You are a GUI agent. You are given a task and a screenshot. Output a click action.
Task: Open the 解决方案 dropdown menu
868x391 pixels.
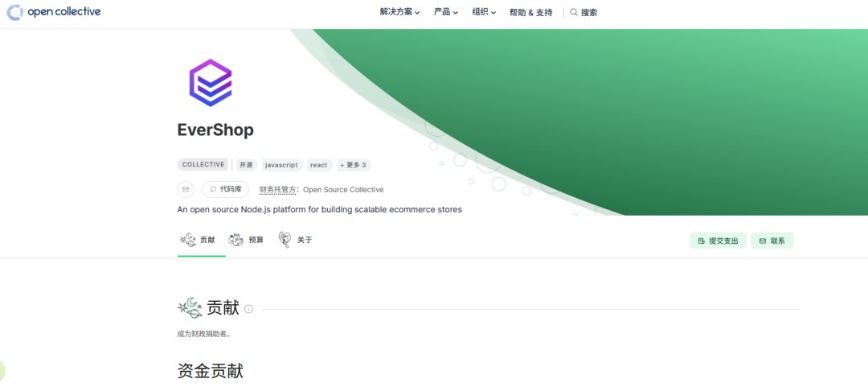point(399,12)
